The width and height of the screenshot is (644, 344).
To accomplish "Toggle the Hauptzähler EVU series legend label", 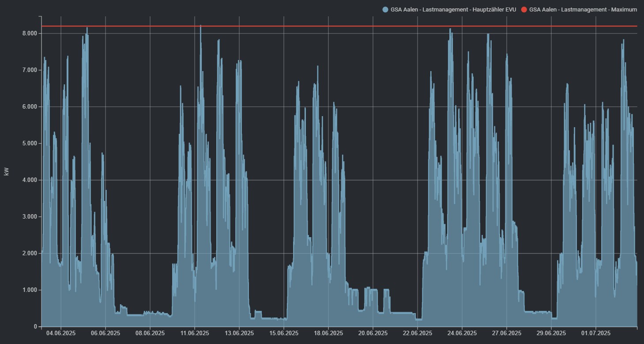I will point(453,9).
